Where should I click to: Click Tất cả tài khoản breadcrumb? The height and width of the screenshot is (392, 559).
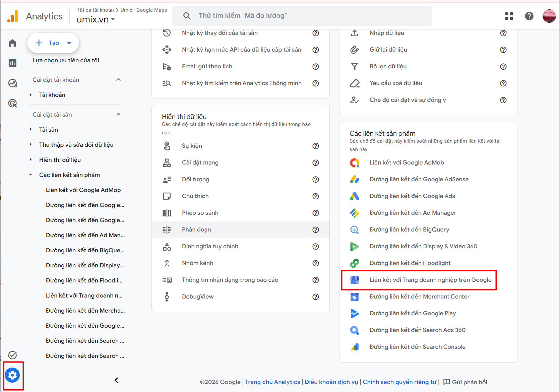95,10
